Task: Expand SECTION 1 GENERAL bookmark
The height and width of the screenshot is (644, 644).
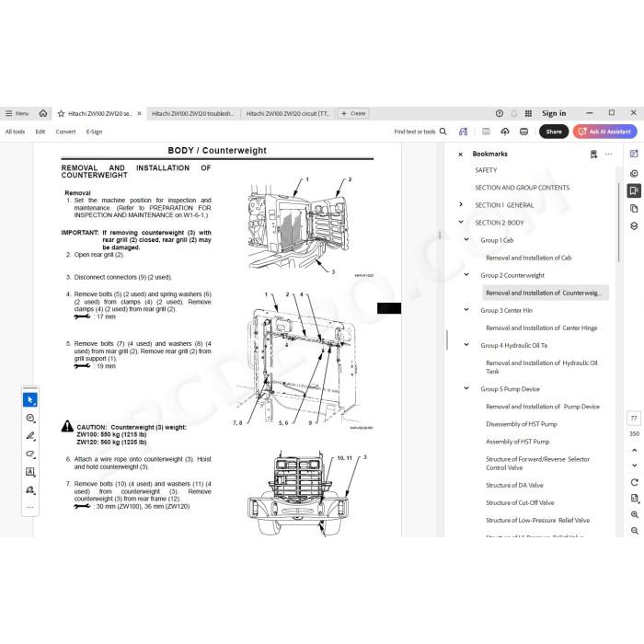Action: pyautogui.click(x=461, y=204)
